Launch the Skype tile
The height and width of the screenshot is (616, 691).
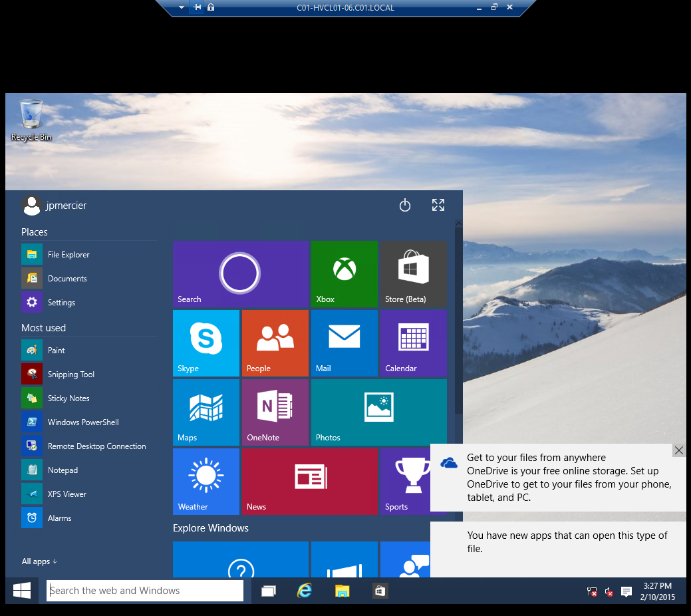[206, 343]
